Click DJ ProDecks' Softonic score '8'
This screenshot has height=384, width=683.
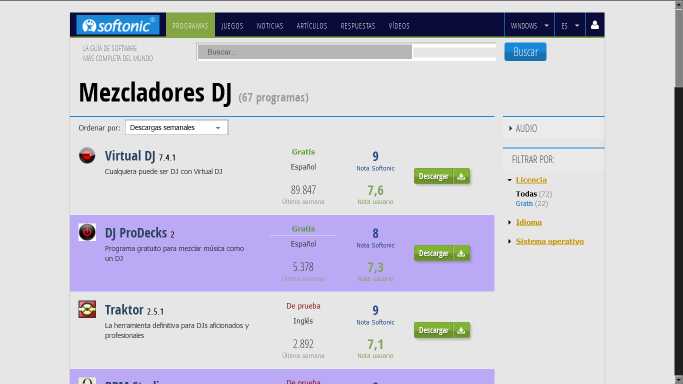click(375, 233)
